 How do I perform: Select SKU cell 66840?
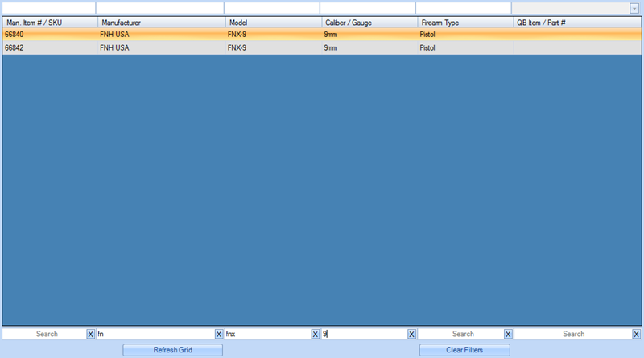click(50, 35)
